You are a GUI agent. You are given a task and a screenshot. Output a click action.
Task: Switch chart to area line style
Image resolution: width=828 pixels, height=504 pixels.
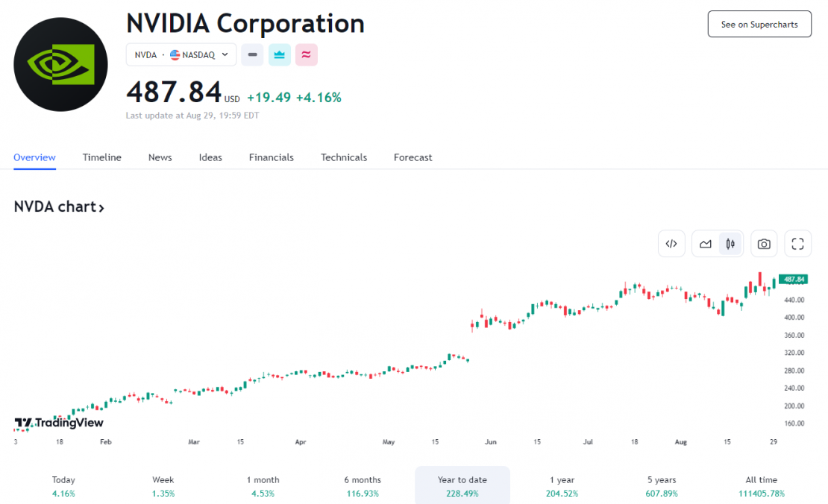click(x=705, y=244)
